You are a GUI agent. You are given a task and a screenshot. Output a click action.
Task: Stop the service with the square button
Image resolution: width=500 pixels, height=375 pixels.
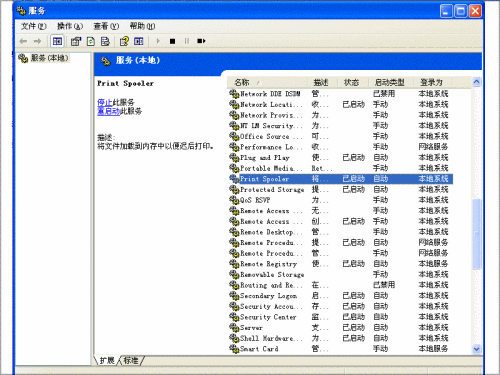pyautogui.click(x=172, y=41)
